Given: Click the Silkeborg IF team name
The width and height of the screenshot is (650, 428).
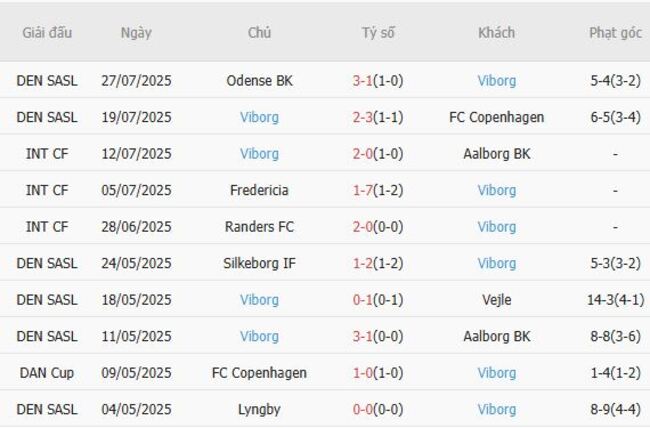Looking at the screenshot, I should click(259, 263).
